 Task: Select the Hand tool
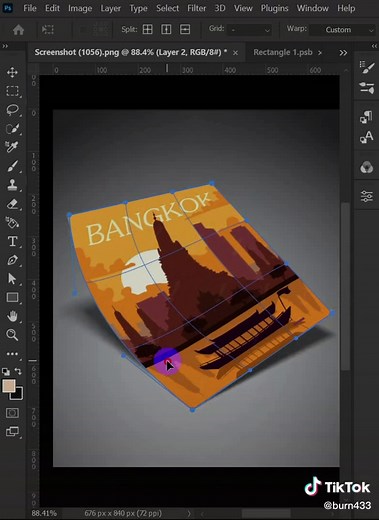click(12, 316)
